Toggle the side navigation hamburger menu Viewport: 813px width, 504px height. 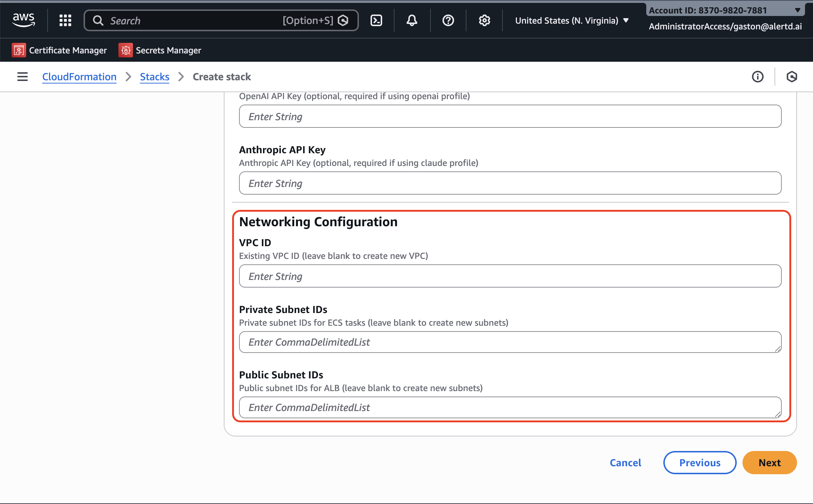point(23,77)
